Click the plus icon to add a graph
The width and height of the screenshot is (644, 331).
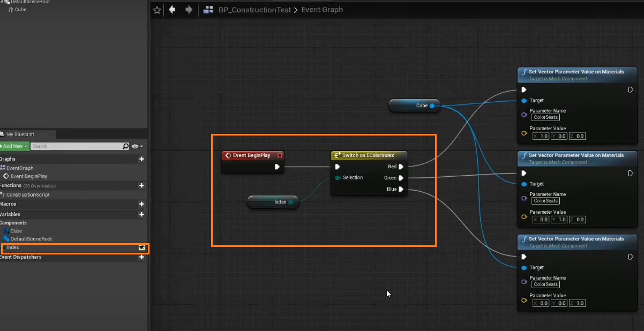click(x=141, y=159)
